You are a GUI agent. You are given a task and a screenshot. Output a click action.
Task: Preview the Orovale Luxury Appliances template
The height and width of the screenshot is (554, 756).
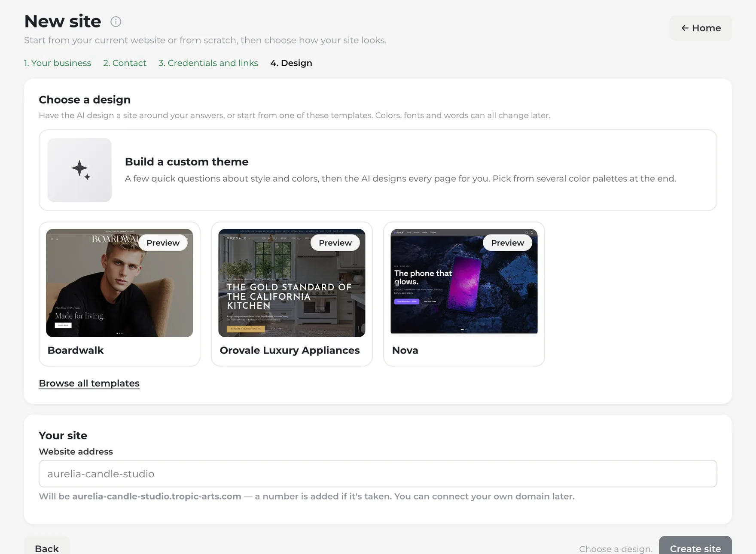[x=335, y=243]
